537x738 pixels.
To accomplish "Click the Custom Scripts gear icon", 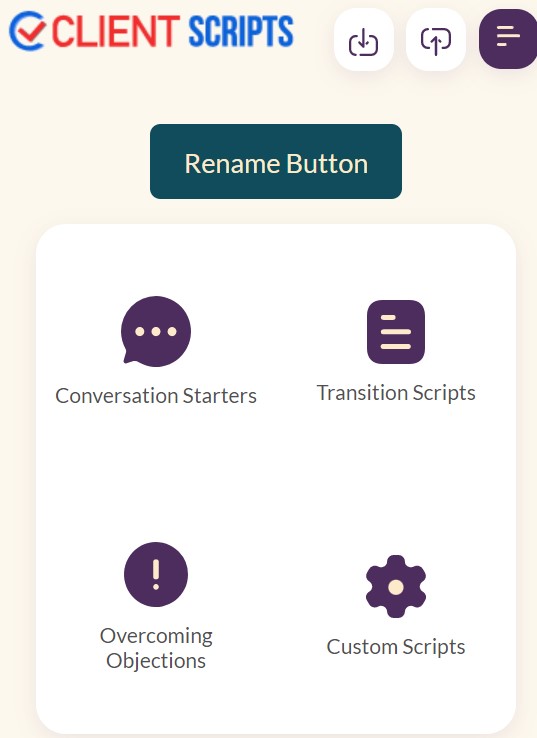I will [396, 586].
